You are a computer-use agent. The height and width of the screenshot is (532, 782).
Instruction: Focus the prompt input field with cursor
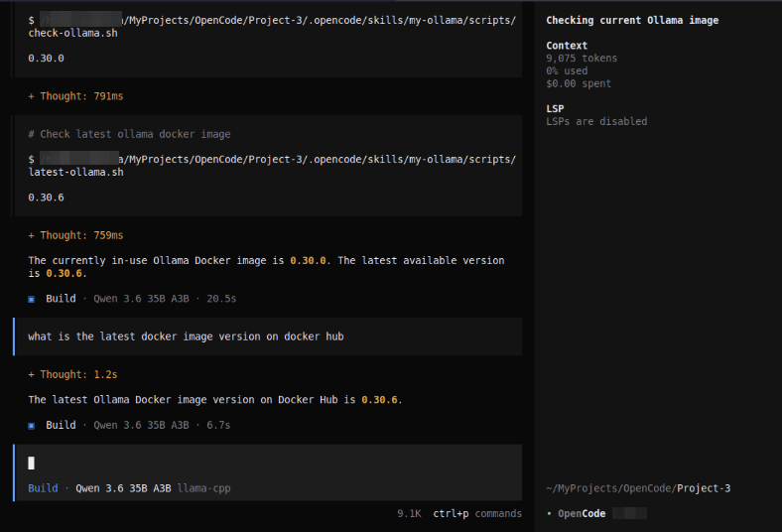(x=268, y=464)
